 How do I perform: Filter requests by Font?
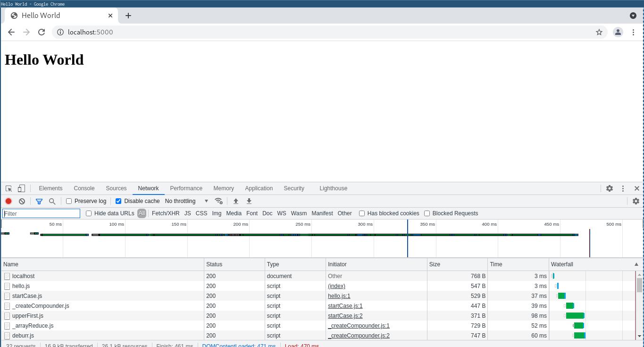click(252, 213)
